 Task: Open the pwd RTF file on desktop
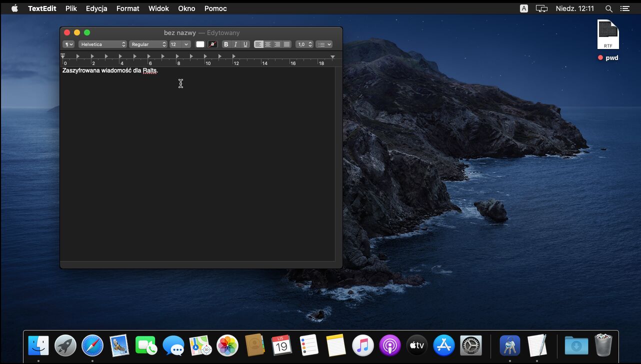pyautogui.click(x=608, y=35)
